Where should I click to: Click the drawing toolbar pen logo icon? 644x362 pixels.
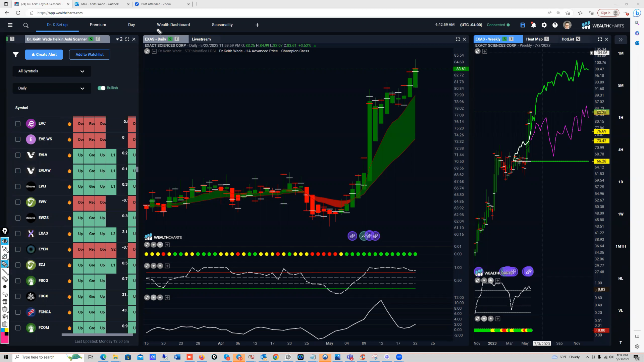click(x=5, y=231)
